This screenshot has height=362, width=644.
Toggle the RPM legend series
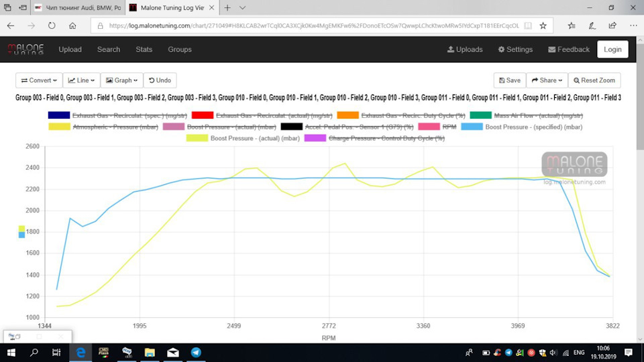(x=437, y=127)
